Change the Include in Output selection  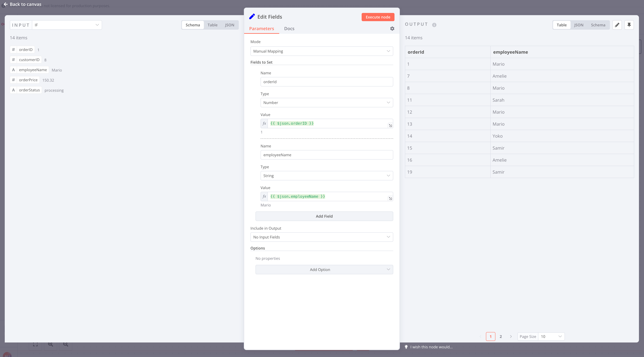[x=322, y=237]
